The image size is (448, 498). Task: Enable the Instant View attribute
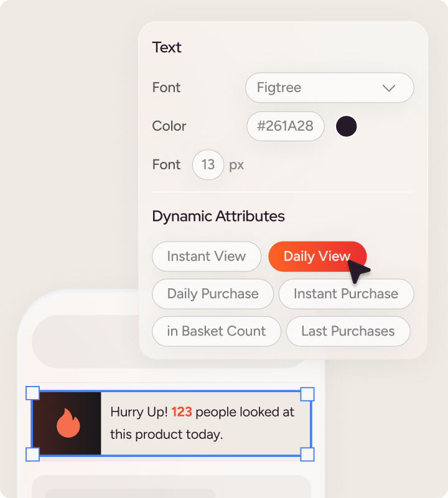(207, 256)
